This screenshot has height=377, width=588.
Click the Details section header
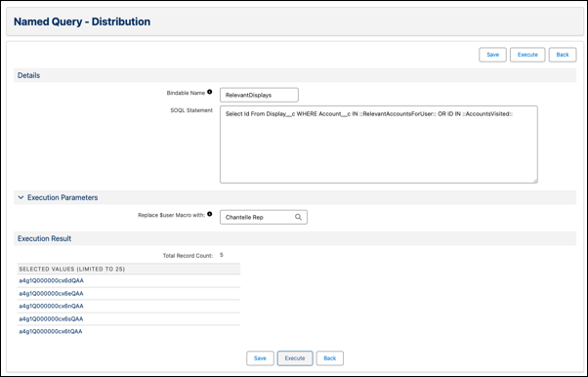pos(295,75)
